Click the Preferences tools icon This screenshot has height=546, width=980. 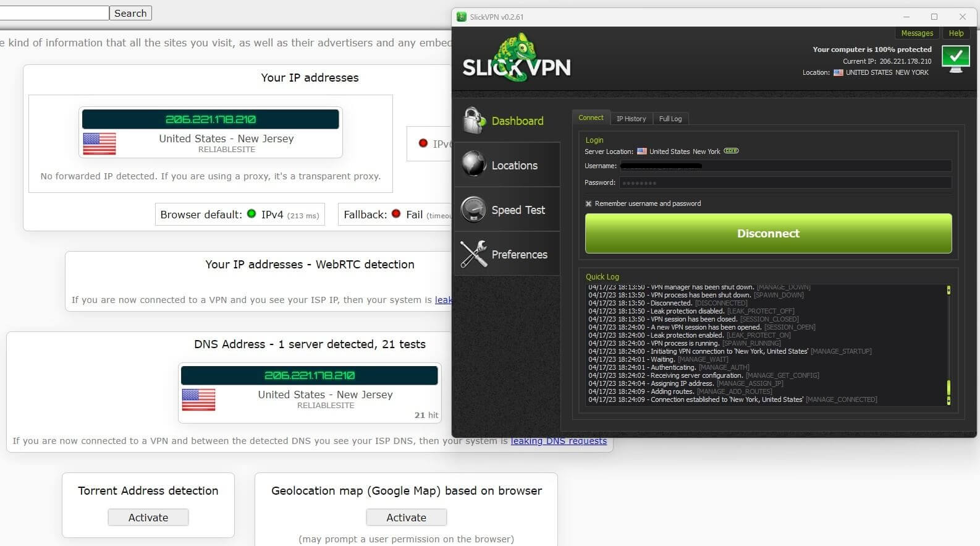[474, 254]
